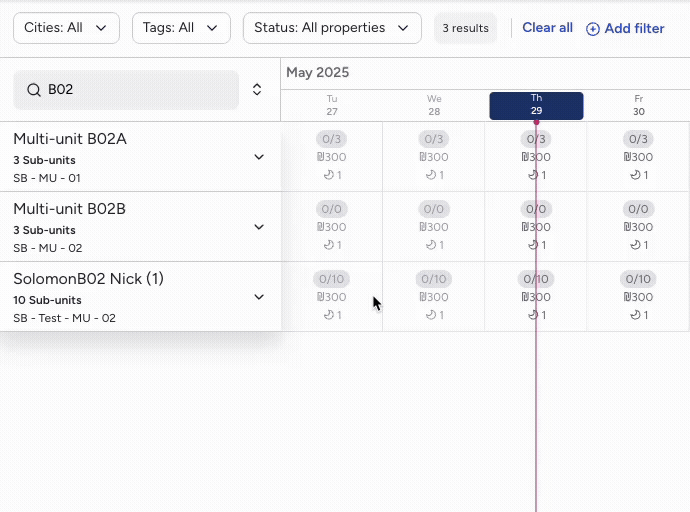The height and width of the screenshot is (512, 690).
Task: Click 0/10 availability for SolomonB02 on Tuesday 27
Action: [331, 279]
